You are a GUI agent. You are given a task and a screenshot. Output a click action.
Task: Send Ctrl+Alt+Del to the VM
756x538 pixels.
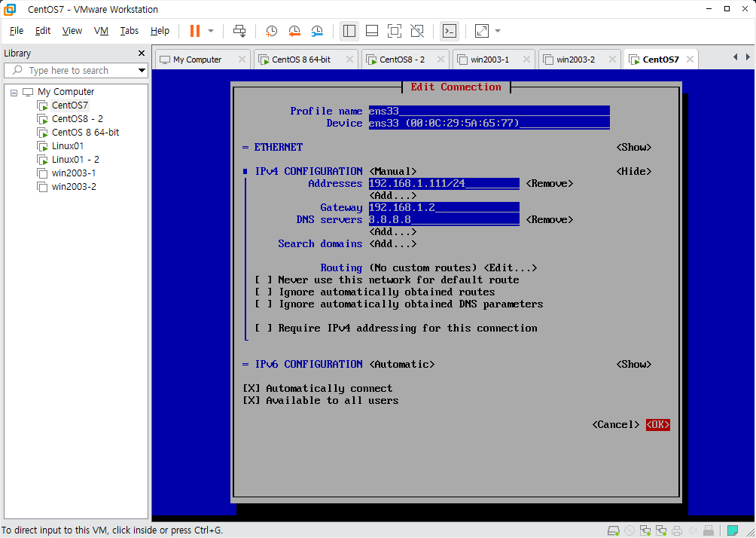[x=239, y=31]
